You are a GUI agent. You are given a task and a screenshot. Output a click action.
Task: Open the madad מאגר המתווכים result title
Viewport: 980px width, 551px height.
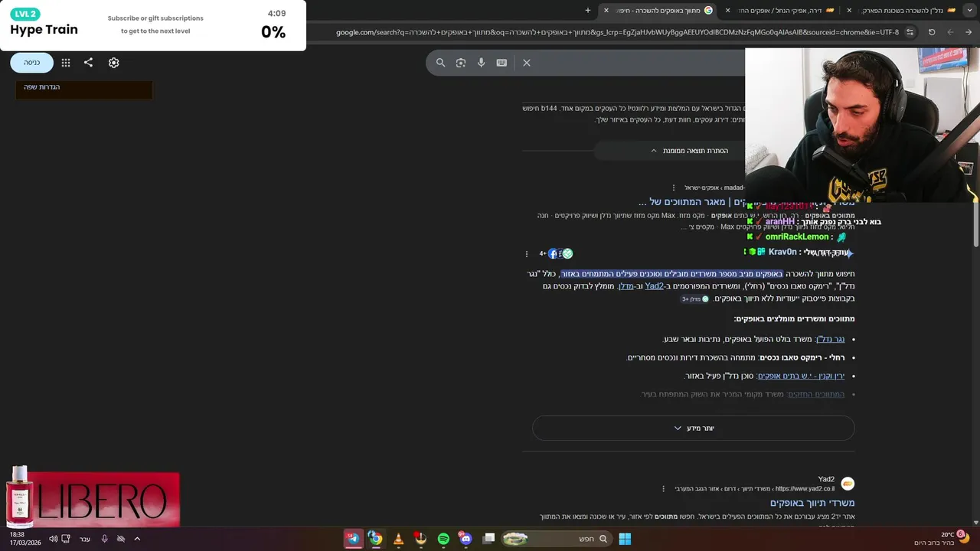click(x=746, y=202)
